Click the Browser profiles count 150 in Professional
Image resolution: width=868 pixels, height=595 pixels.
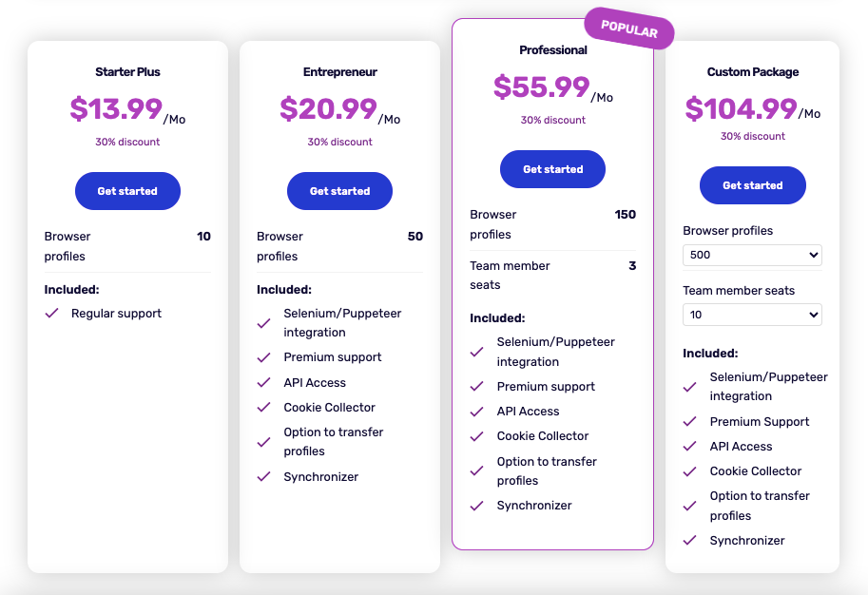coord(625,215)
